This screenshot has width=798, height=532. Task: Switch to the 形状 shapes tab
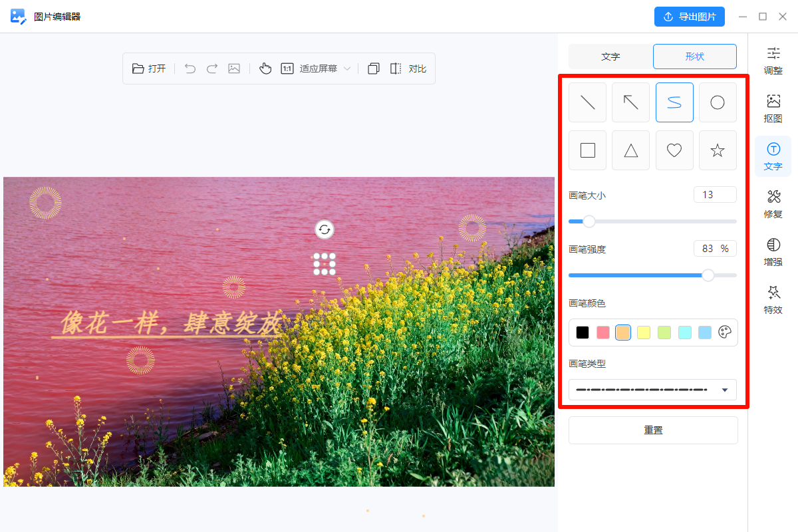pyautogui.click(x=694, y=57)
